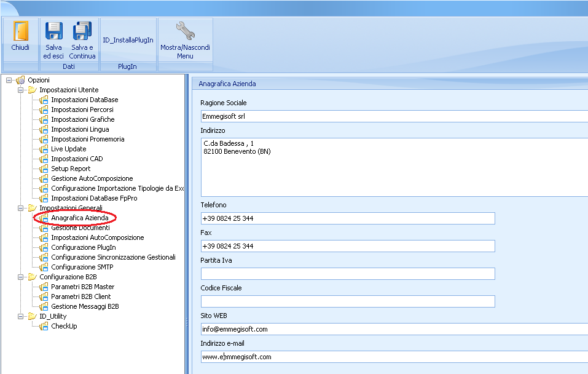Viewport: 588px width, 374px height.
Task: Click the empty Partita Iva field
Action: [348, 274]
